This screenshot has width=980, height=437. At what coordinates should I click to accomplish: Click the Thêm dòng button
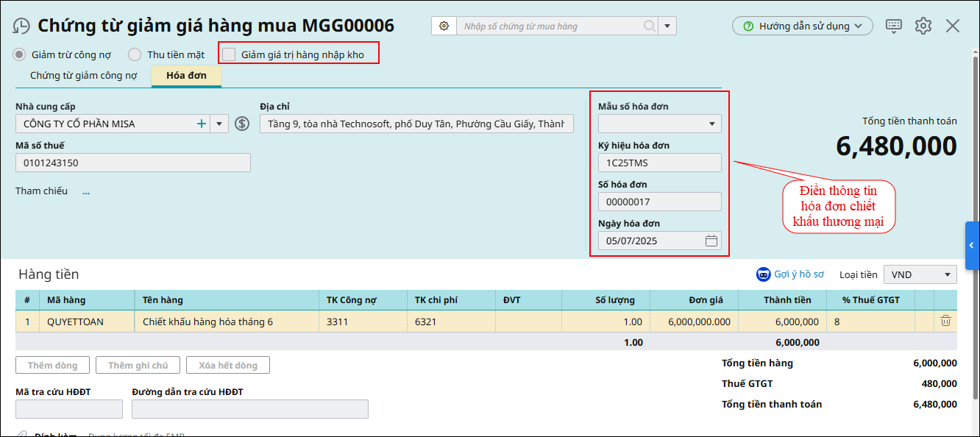coord(52,365)
